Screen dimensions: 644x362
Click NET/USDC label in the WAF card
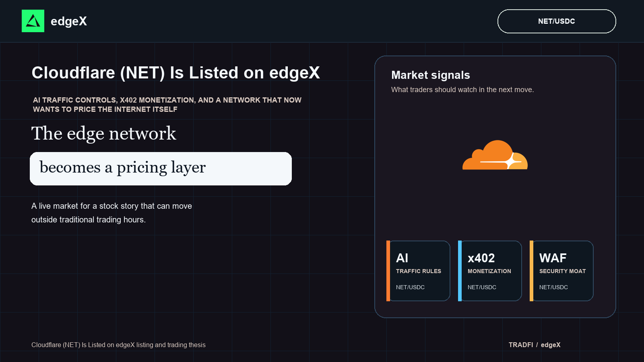click(553, 287)
